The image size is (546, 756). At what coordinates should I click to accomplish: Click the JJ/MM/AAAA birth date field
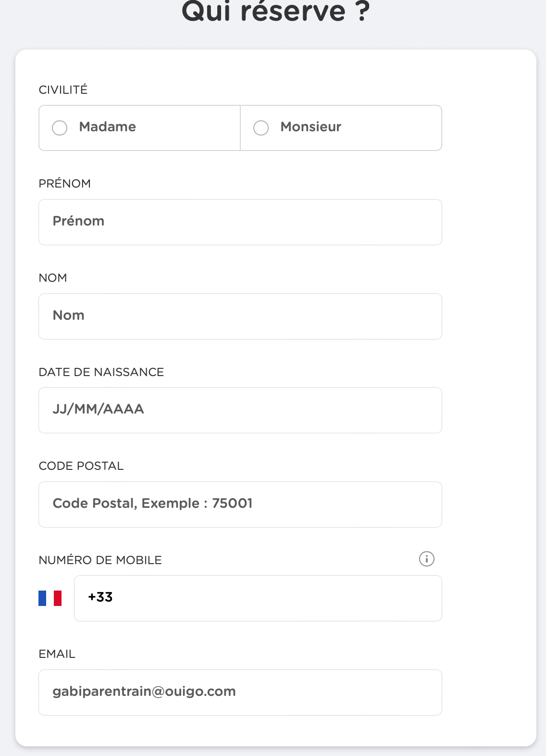240,410
